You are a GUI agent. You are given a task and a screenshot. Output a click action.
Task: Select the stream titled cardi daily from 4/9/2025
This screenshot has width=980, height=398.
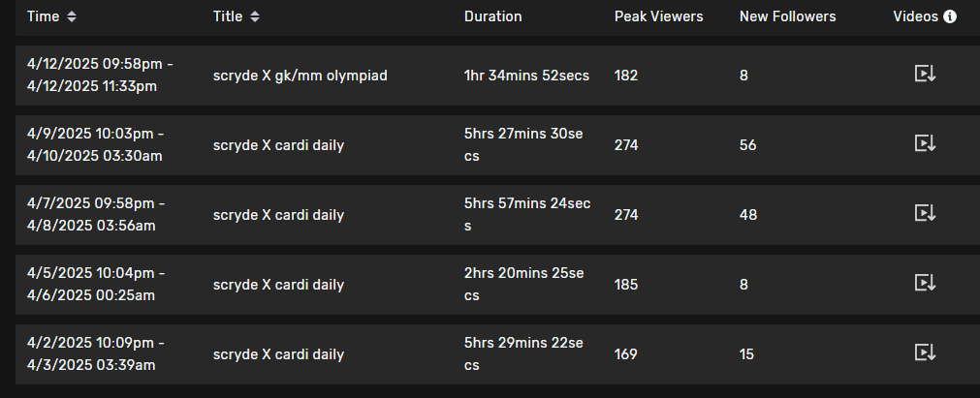tap(278, 145)
